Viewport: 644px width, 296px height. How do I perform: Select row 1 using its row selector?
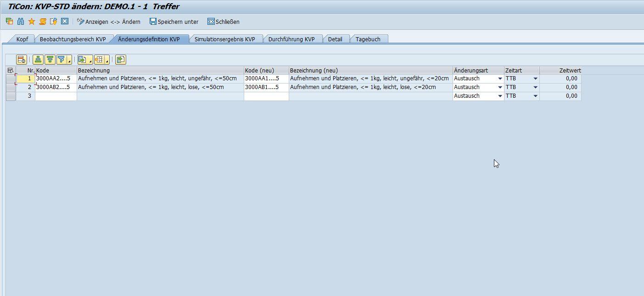click(11, 79)
